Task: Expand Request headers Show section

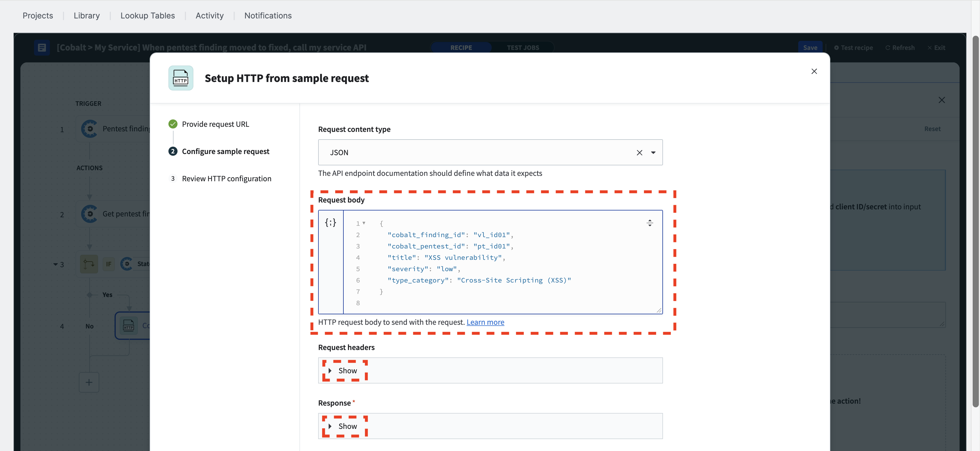Action: 343,370
